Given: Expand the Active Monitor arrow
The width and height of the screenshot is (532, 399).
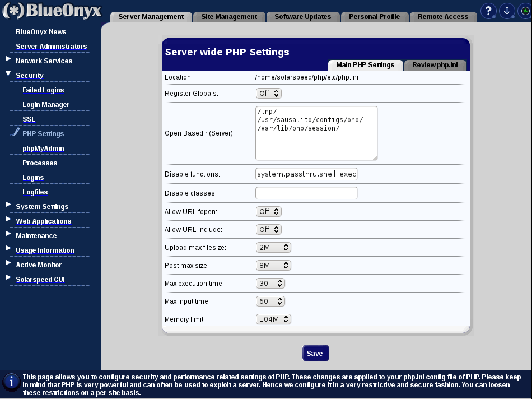Looking at the screenshot, I should (x=8, y=263).
